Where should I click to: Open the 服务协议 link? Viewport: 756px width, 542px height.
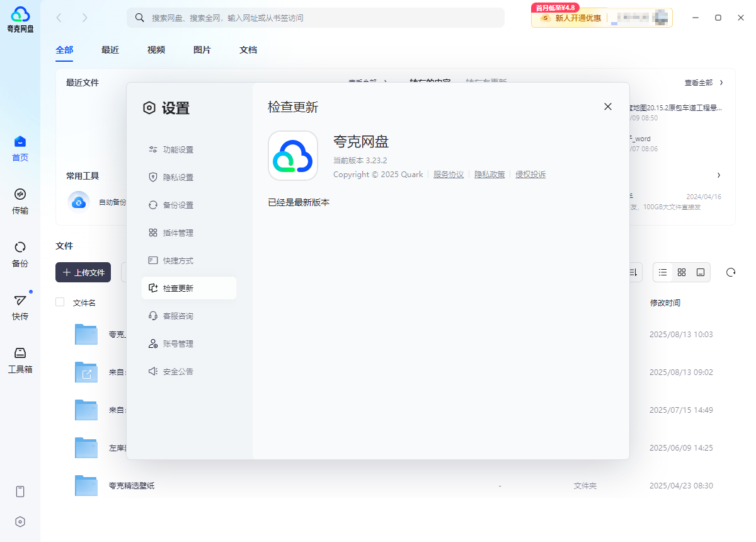point(449,175)
